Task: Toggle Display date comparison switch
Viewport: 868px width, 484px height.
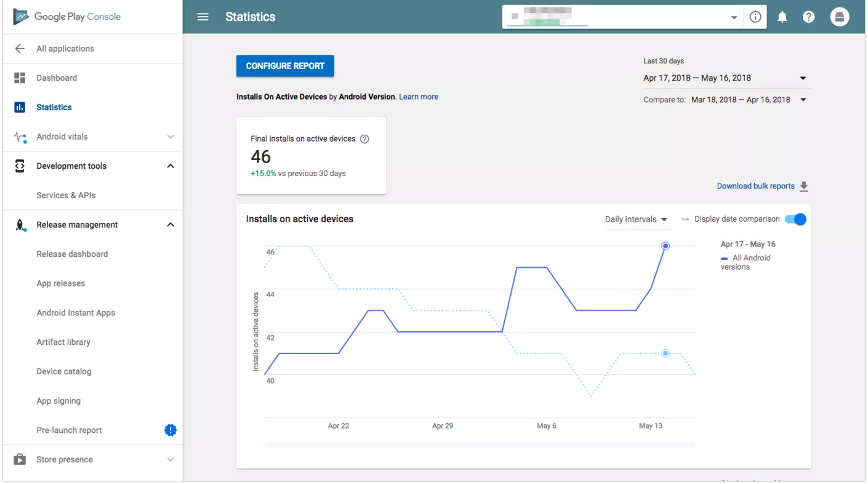Action: [x=795, y=219]
